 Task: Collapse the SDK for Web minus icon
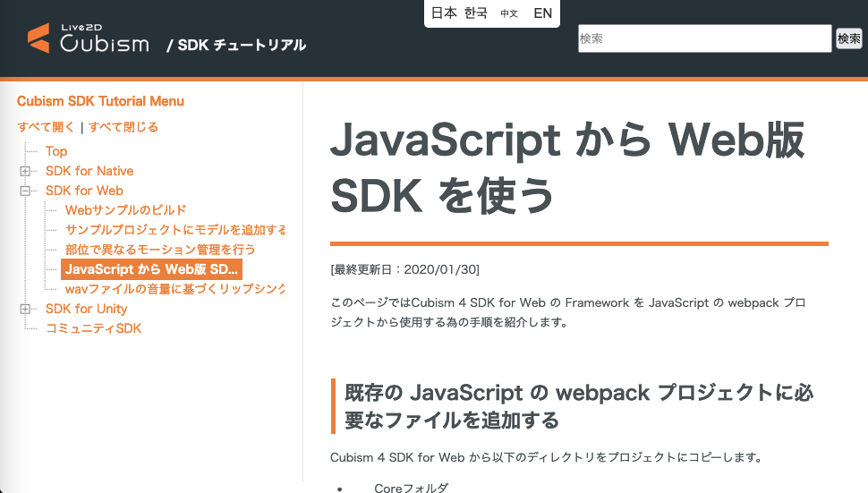point(25,191)
